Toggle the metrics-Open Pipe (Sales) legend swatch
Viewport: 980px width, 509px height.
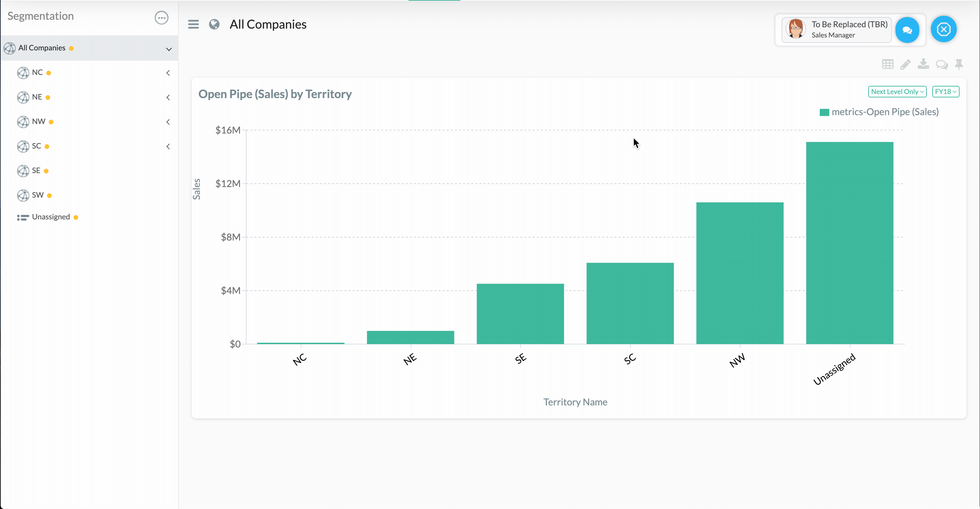(824, 112)
